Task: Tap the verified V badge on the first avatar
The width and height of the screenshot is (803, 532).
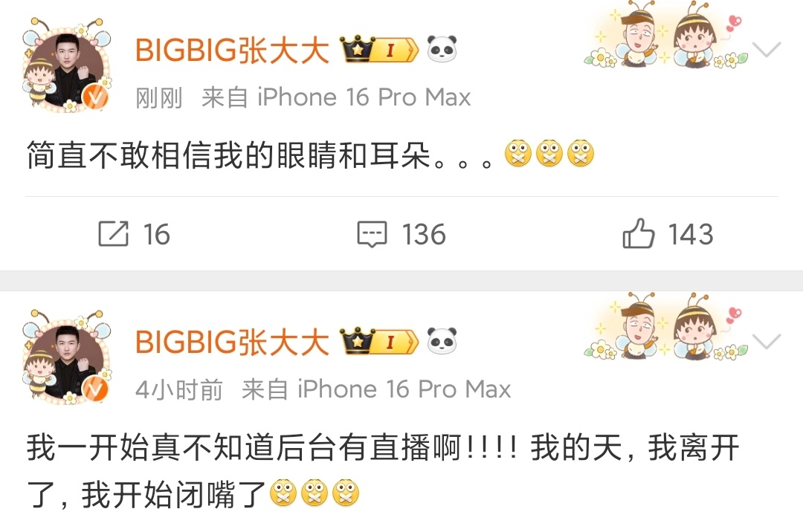Action: click(95, 97)
